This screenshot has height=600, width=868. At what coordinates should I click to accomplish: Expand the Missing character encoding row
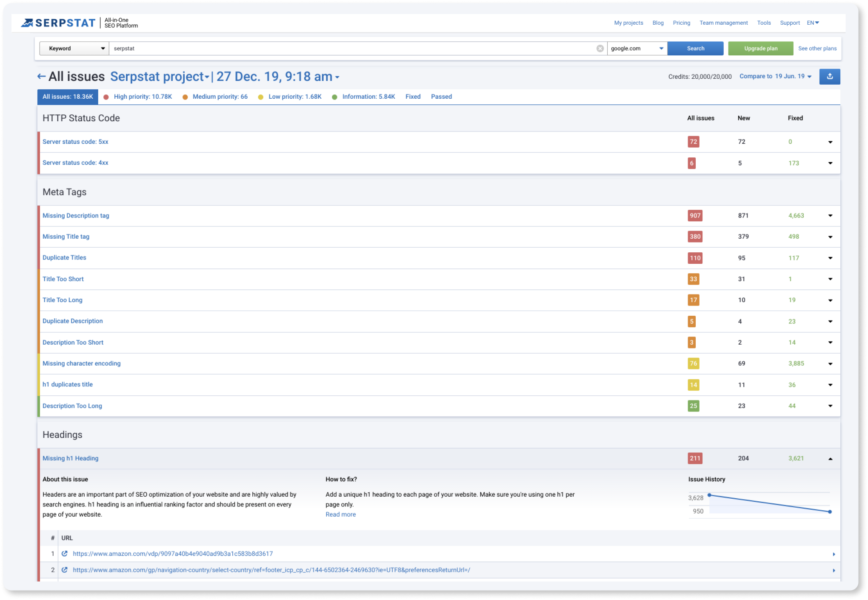point(830,364)
